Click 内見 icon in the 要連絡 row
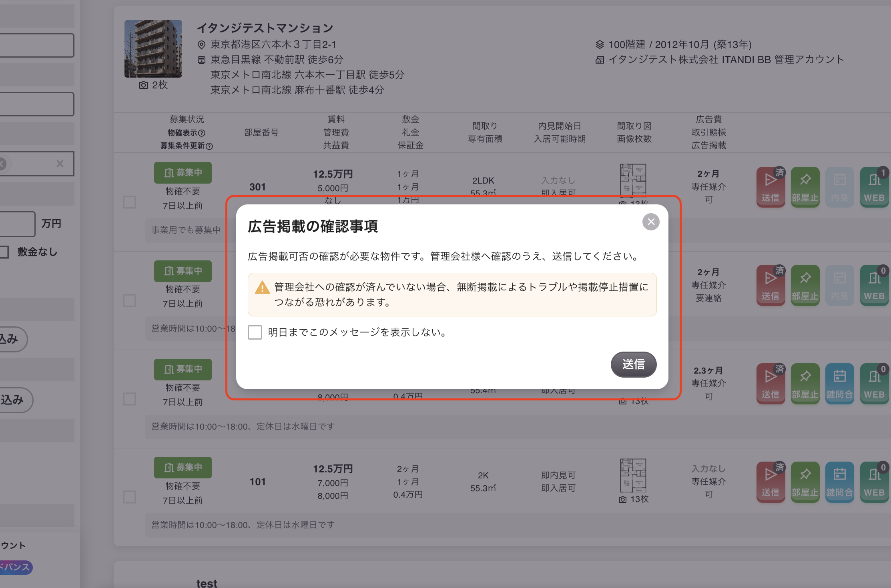This screenshot has height=588, width=891. (839, 285)
